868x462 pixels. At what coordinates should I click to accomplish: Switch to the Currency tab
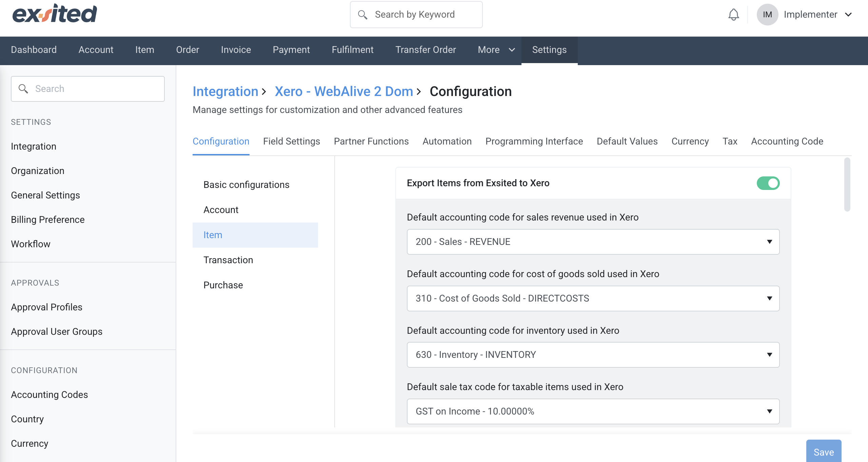click(x=690, y=141)
